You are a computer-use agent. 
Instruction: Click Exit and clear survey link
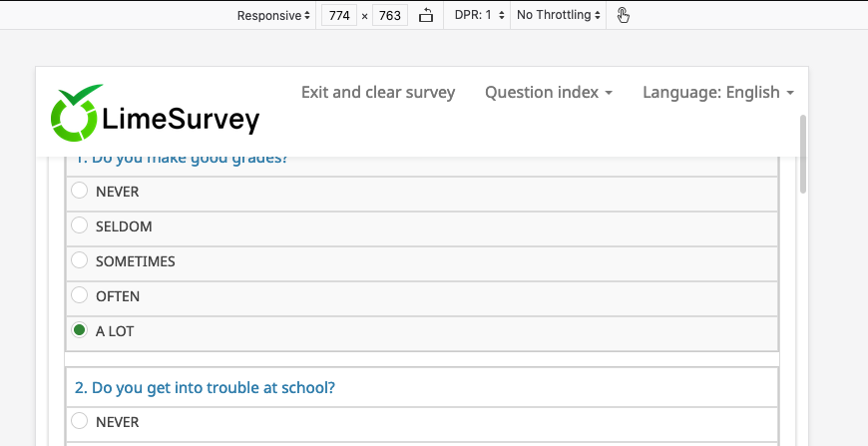pos(378,92)
